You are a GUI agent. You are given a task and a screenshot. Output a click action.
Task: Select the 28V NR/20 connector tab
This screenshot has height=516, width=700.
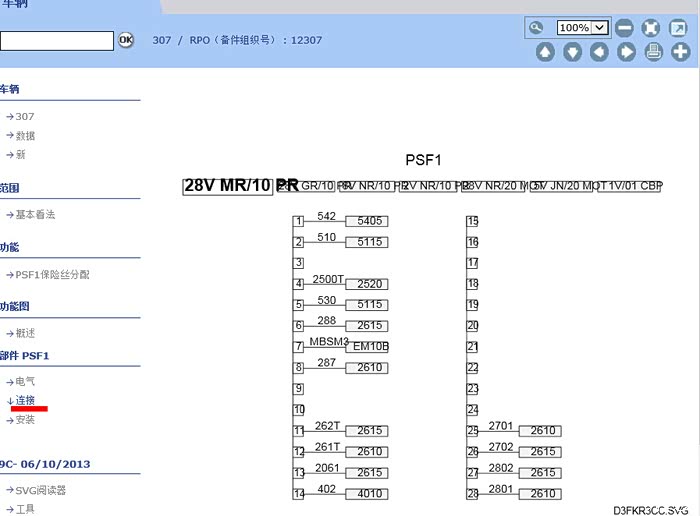coord(494,186)
